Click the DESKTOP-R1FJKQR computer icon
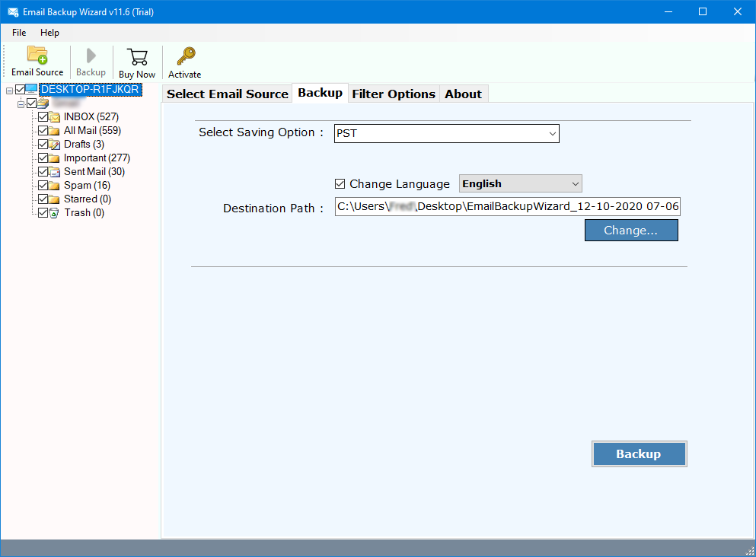The height and width of the screenshot is (557, 756). (31, 89)
